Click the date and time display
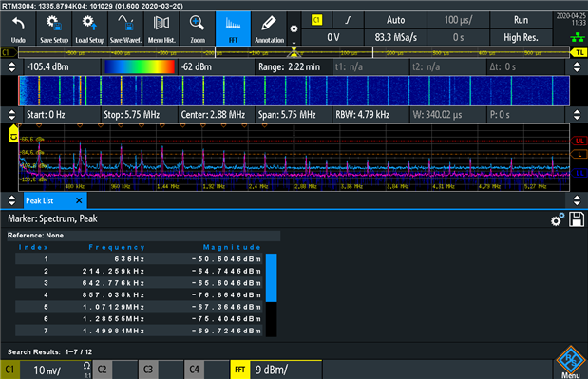The width and height of the screenshot is (588, 379). coord(571,19)
